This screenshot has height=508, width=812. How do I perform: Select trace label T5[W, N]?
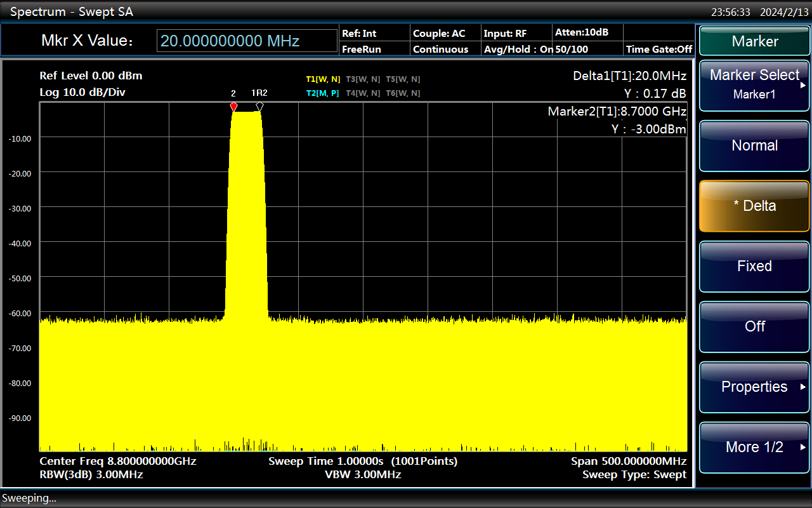pyautogui.click(x=403, y=79)
